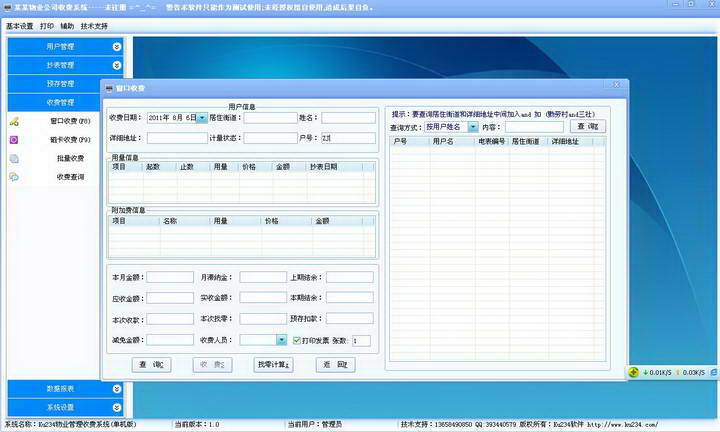Click the main window title bar app icon
The height and width of the screenshot is (432, 720).
(x=8, y=7)
